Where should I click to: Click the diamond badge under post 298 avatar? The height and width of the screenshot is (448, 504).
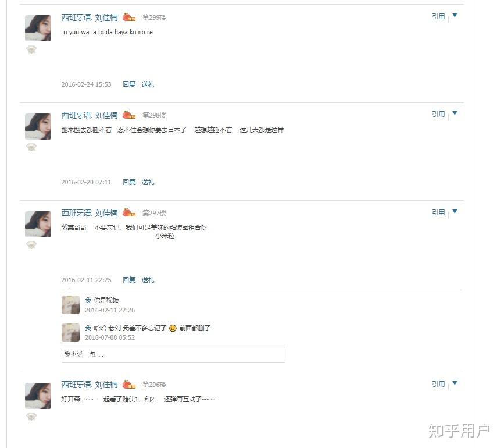tap(31, 147)
